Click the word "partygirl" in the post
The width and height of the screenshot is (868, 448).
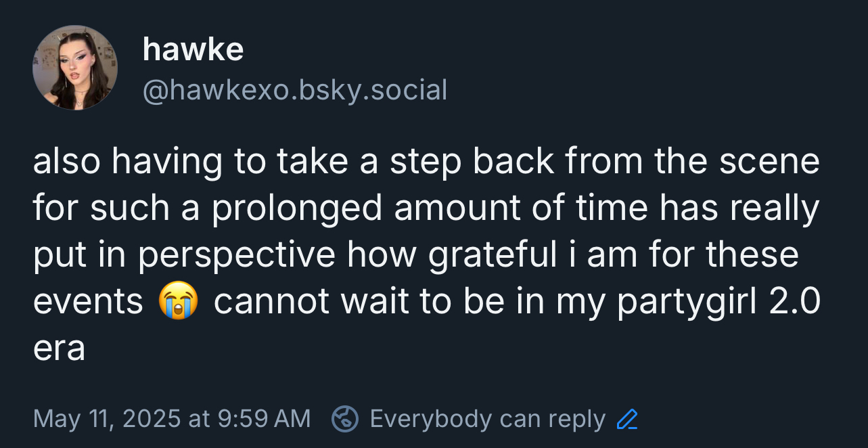pyautogui.click(x=688, y=302)
